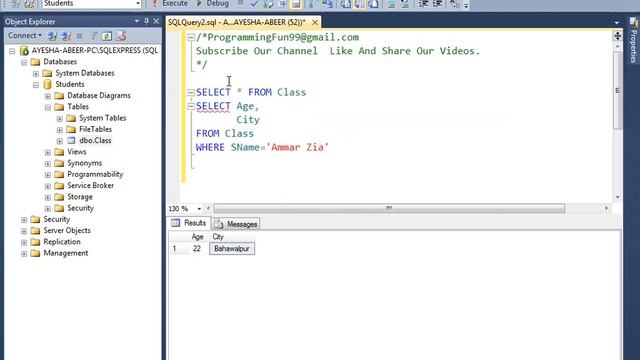Click the Parse checkmark icon in toolbar
Screen dimensions: 640x360
pyautogui.click(x=254, y=4)
